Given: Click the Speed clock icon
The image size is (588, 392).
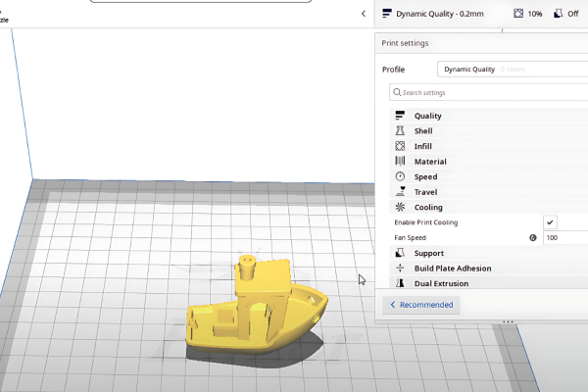Looking at the screenshot, I should pos(400,176).
